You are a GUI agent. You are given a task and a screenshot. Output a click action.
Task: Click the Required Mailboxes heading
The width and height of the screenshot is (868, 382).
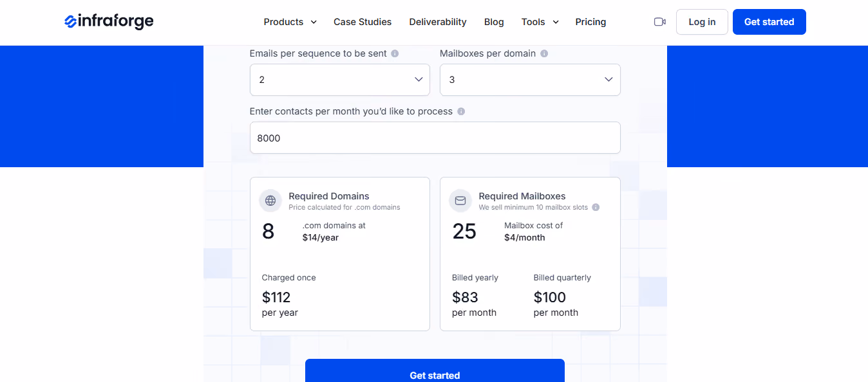pos(522,196)
